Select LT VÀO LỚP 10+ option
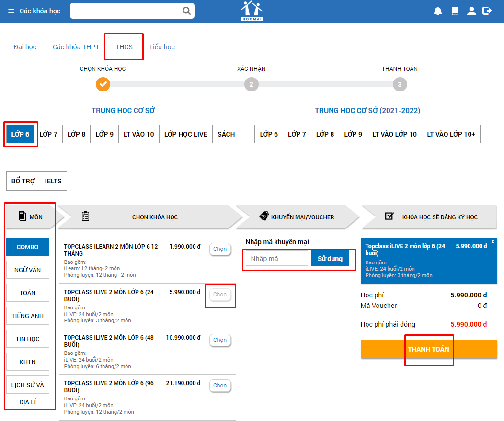This screenshot has width=504, height=421. (x=451, y=134)
